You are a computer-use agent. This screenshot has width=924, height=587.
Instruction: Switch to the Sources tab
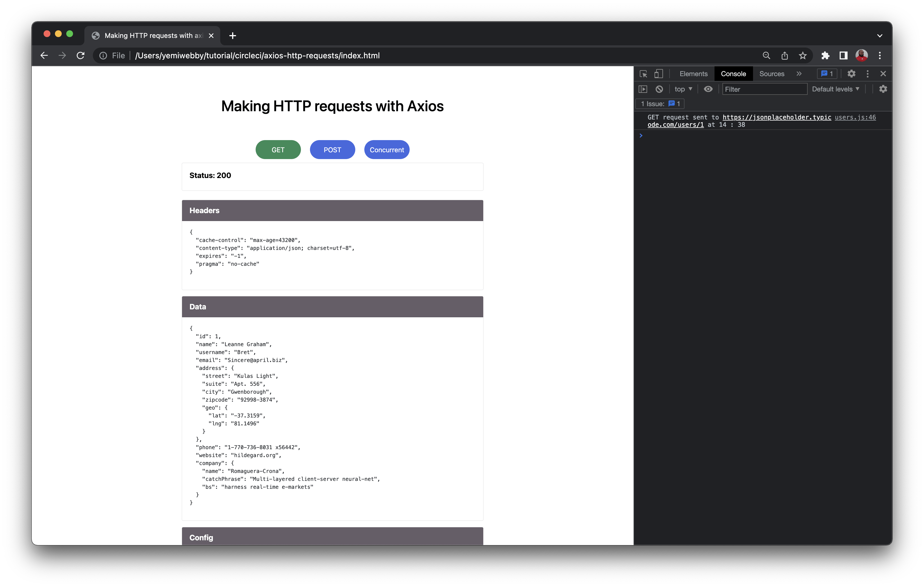coord(771,73)
